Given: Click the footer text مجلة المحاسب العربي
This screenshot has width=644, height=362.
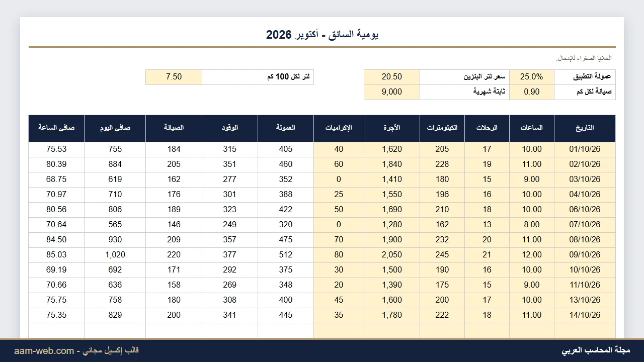Looking at the screenshot, I should coord(596,350).
